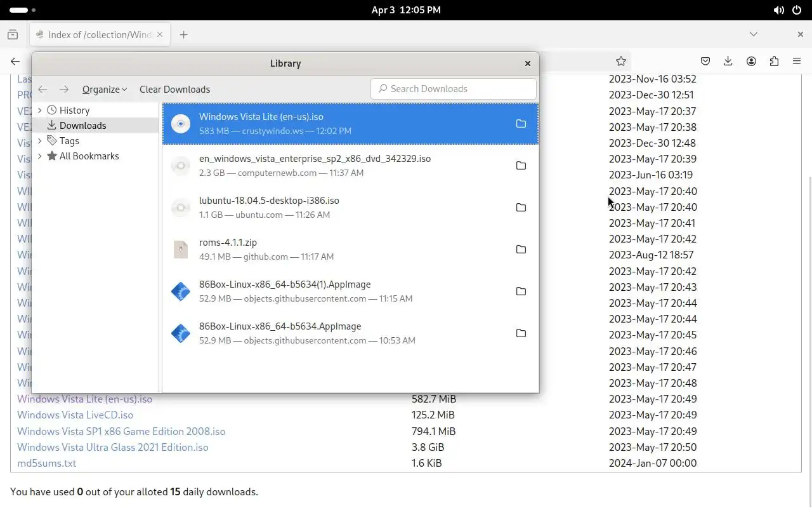The image size is (812, 508).
Task: Open the Firefox account icon
Action: (x=751, y=61)
